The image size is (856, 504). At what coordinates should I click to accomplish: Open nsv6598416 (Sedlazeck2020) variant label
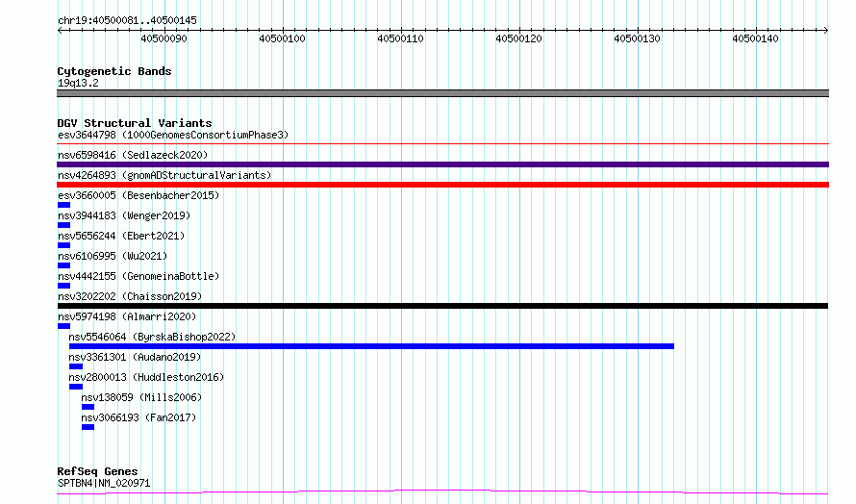pos(133,155)
